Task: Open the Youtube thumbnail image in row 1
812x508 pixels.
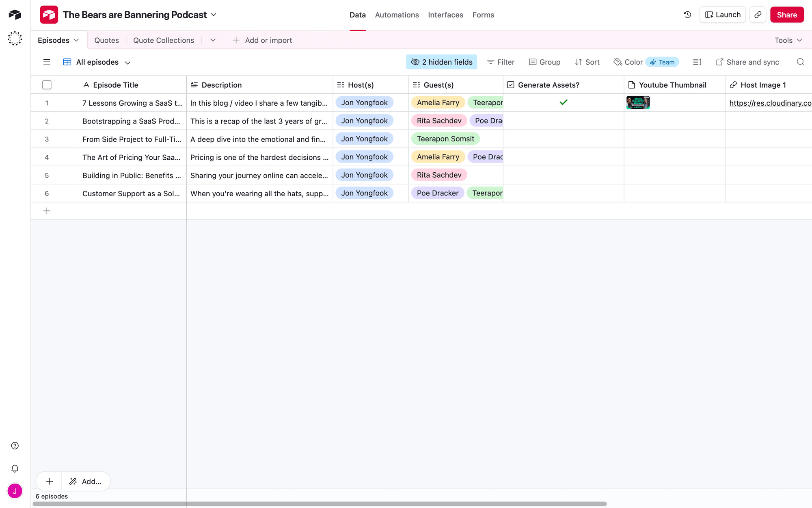Action: click(638, 102)
